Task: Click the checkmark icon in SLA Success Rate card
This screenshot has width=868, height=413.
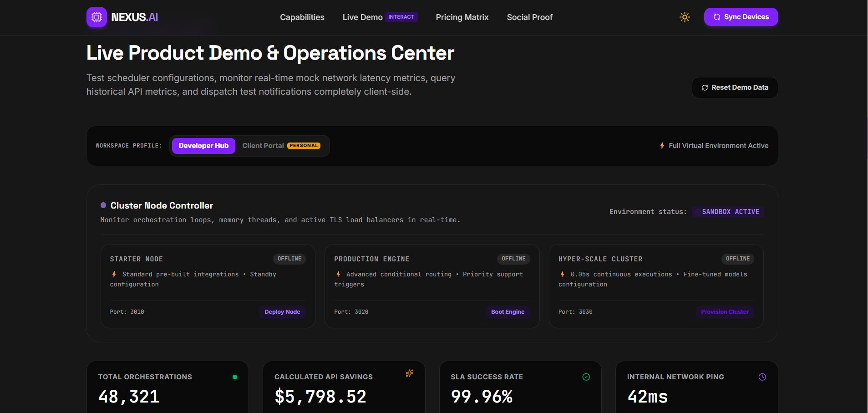Action: pos(586,377)
